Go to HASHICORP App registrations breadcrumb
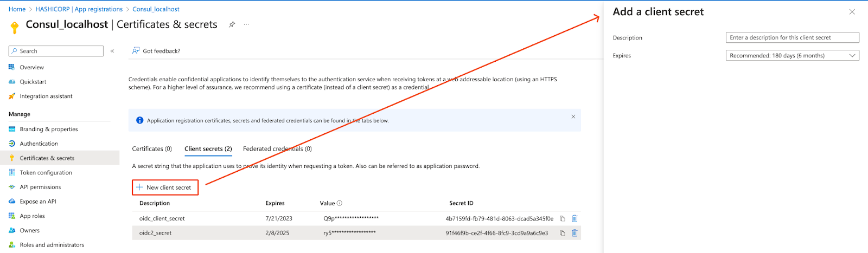 tap(79, 9)
